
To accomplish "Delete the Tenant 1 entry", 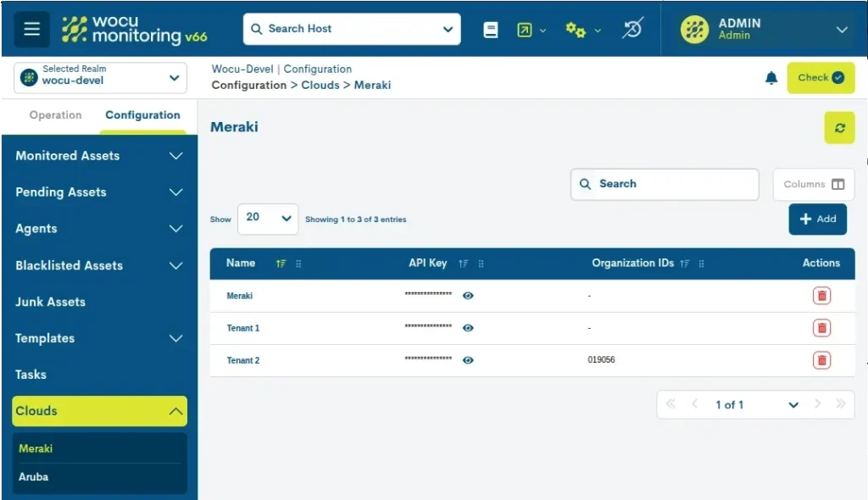I will (x=821, y=328).
